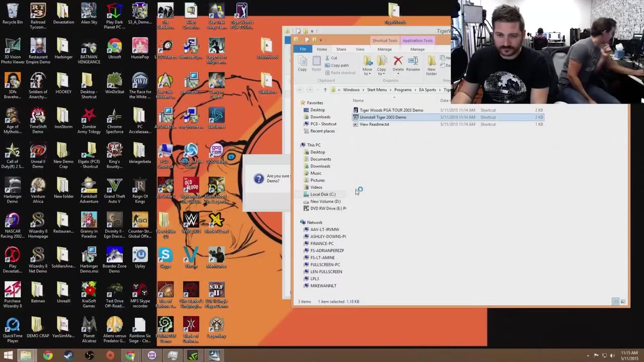Click the Programs breadcrumb segment
The image size is (644, 362).
pyautogui.click(x=403, y=90)
